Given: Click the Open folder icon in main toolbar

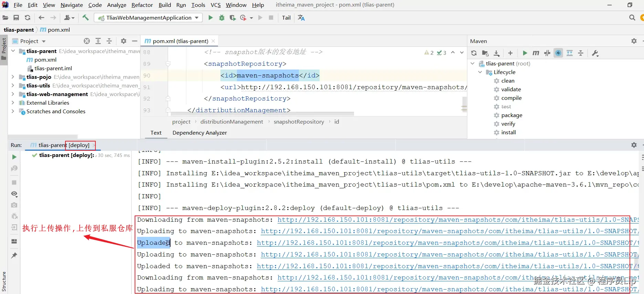Looking at the screenshot, I should coord(5,18).
